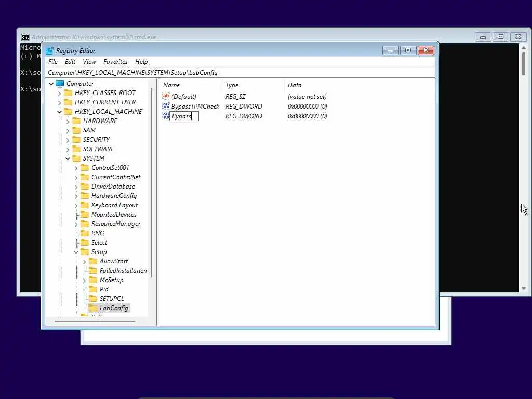Expand the ResourceManager chevron
The width and height of the screenshot is (532, 399).
[76, 224]
